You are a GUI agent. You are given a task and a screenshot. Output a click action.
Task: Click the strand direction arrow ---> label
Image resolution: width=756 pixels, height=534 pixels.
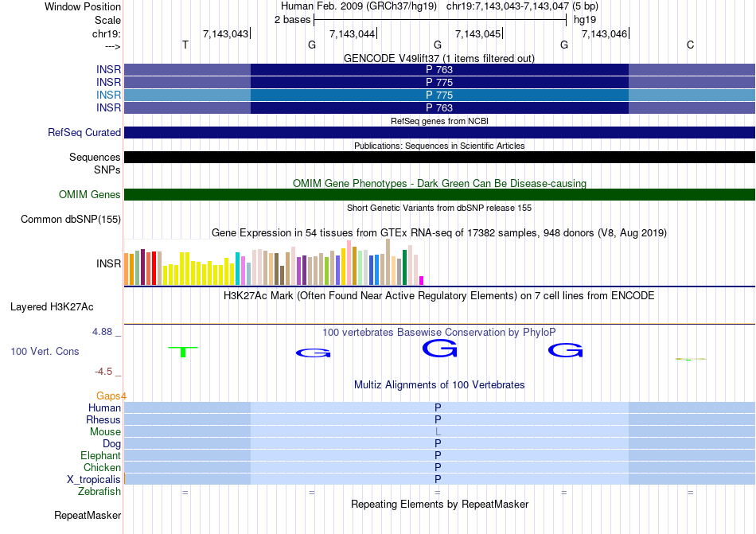(x=112, y=46)
